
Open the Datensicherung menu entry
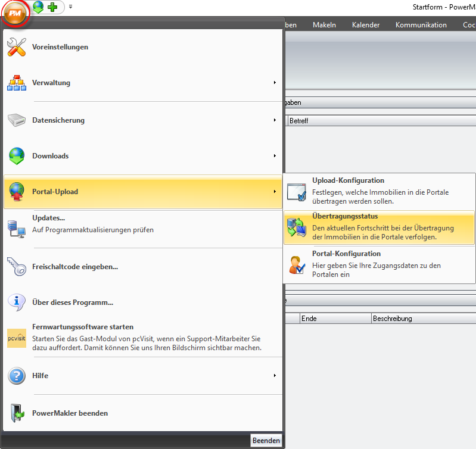[x=142, y=120]
